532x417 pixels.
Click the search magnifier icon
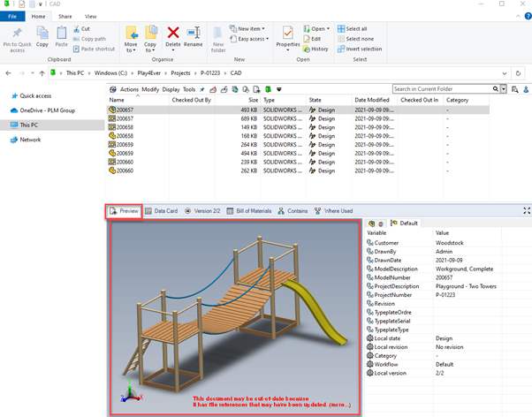(x=496, y=89)
